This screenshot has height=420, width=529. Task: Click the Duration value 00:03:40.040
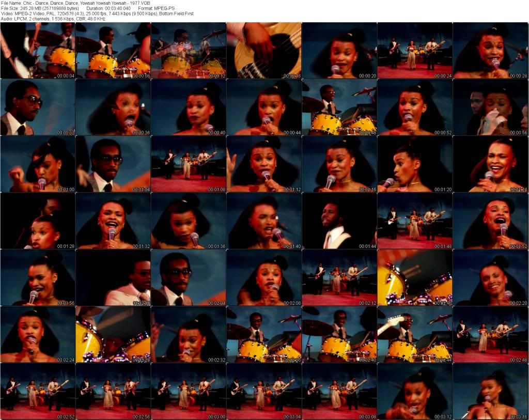pyautogui.click(x=108, y=8)
